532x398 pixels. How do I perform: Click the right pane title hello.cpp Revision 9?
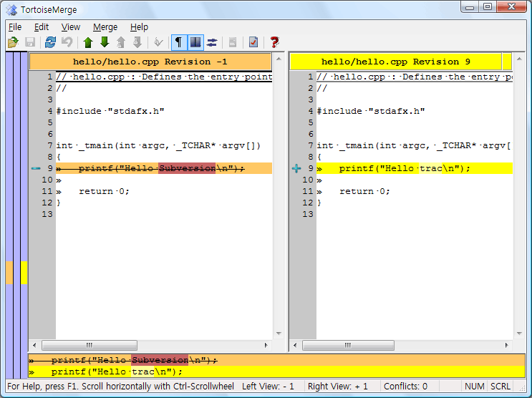[x=395, y=62]
